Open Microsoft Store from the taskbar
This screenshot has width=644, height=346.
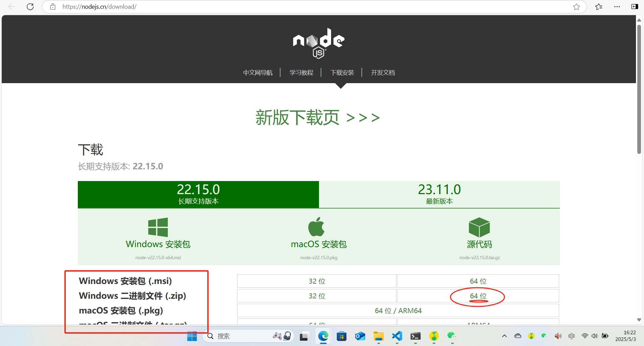(341, 336)
